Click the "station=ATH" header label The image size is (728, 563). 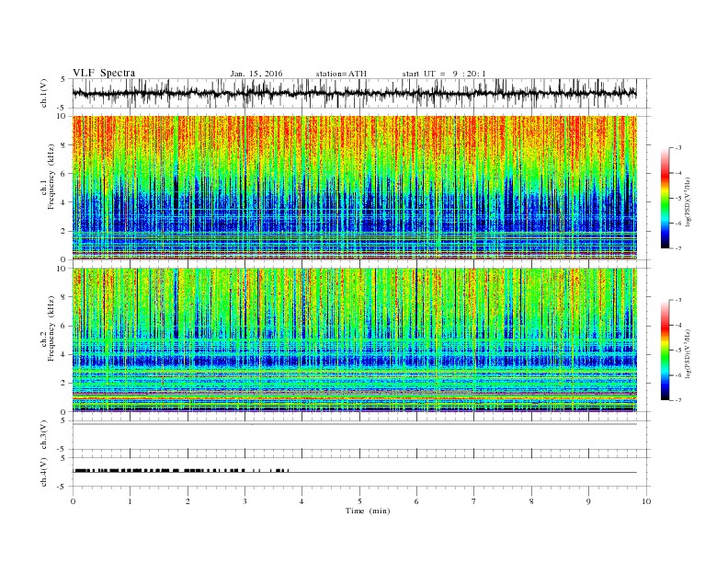341,74
